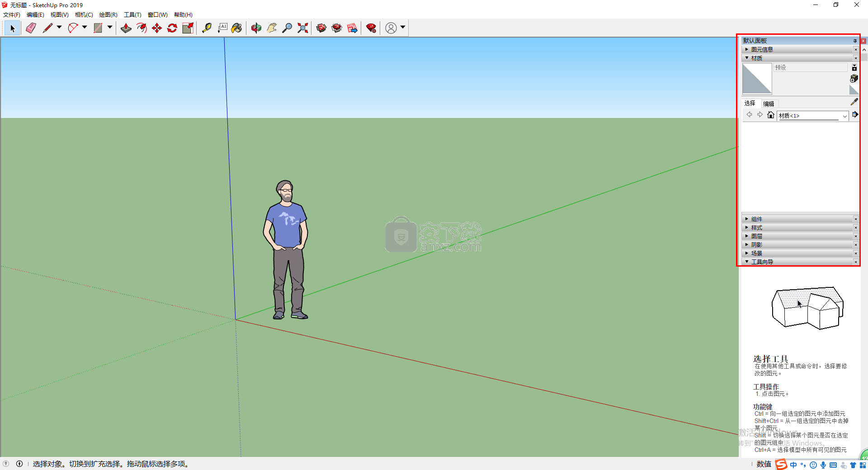Toggle the secondary selection pane button
868x470 pixels.
854,67
